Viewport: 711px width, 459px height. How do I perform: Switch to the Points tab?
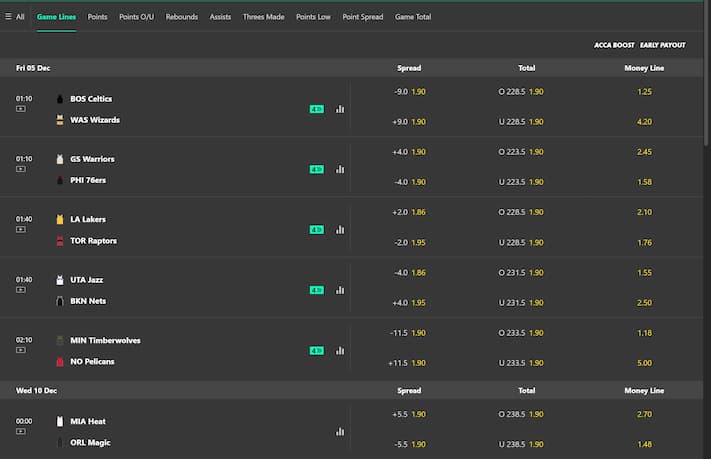pyautogui.click(x=97, y=17)
